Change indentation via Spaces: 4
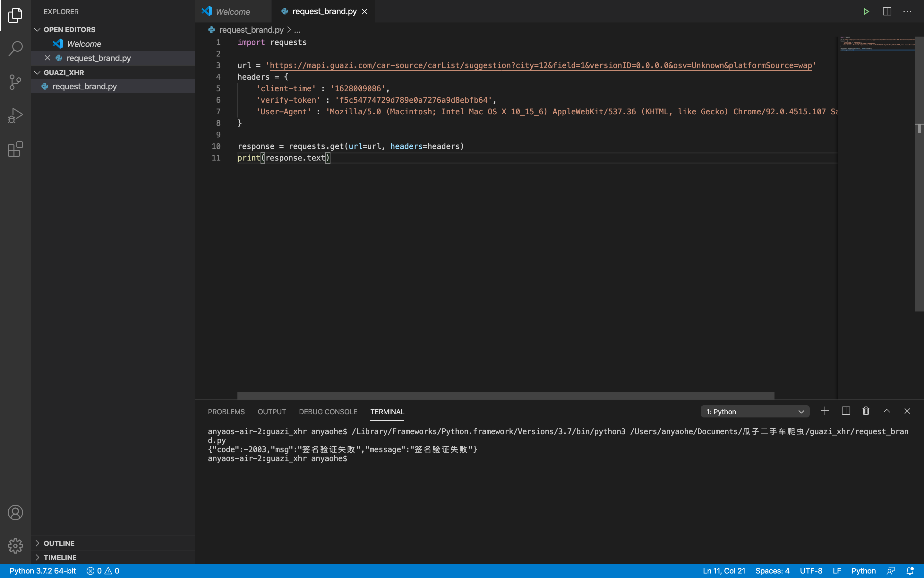924x578 pixels. [x=773, y=571]
